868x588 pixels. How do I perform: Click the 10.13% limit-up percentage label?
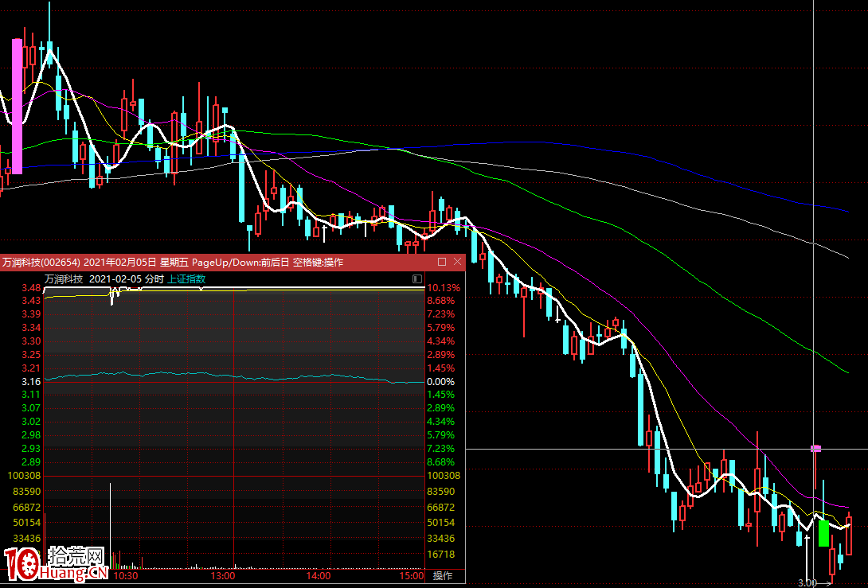(x=443, y=288)
